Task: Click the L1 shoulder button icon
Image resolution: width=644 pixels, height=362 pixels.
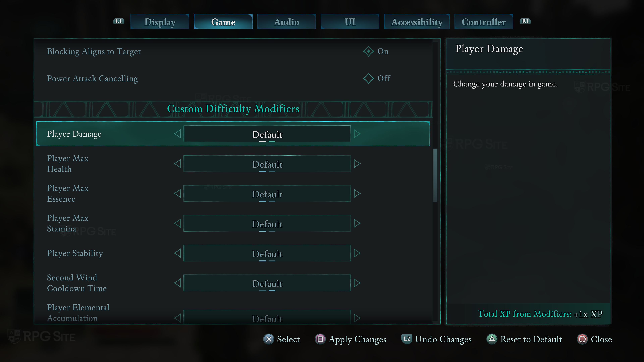Action: point(119,21)
